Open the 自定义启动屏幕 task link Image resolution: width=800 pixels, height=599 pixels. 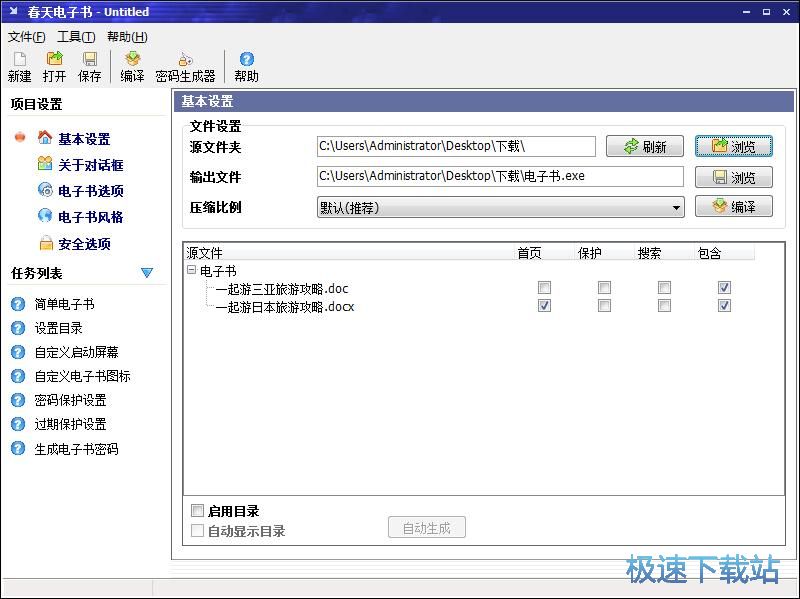(x=77, y=352)
